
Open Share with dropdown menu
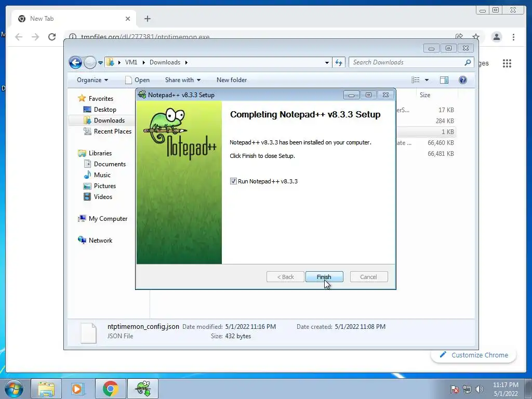[x=182, y=80]
